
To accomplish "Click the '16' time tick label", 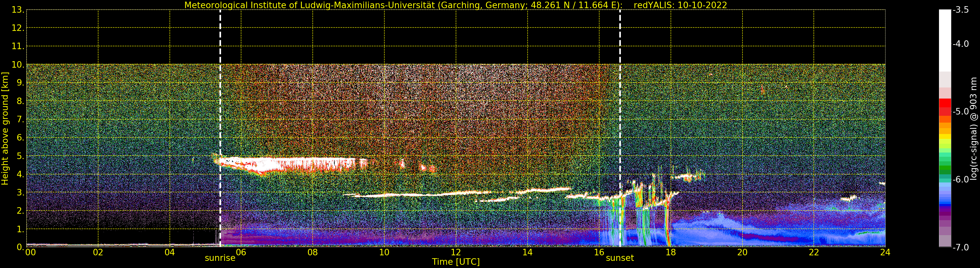I will (599, 252).
